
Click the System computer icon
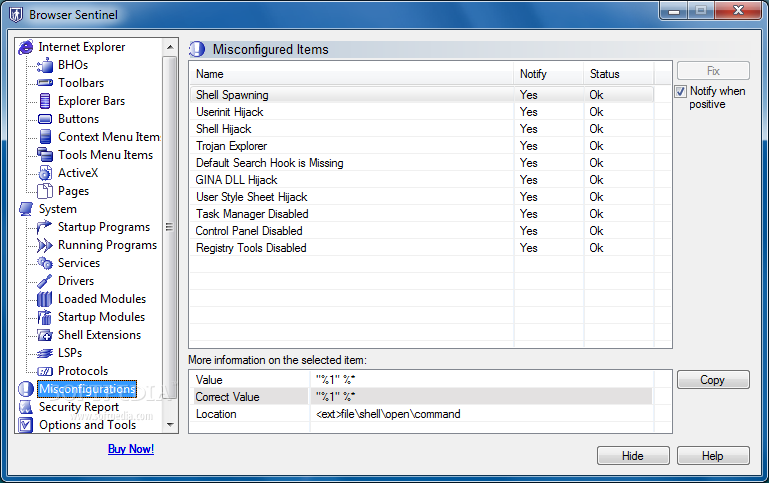pyautogui.click(x=26, y=209)
